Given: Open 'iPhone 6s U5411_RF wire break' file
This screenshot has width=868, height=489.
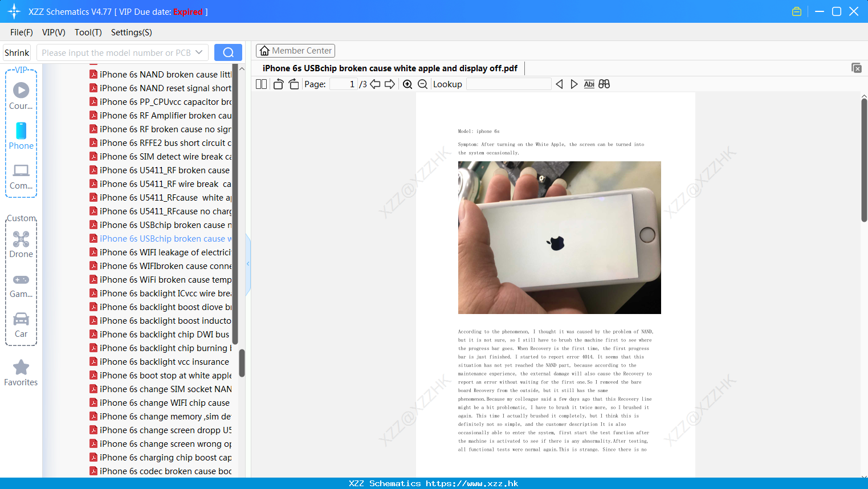Looking at the screenshot, I should point(161,184).
